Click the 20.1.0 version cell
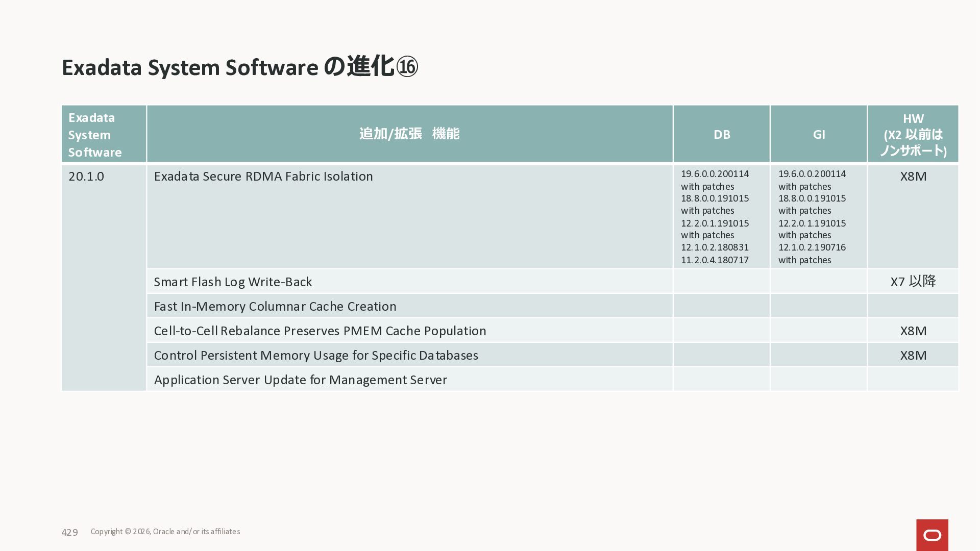Image resolution: width=980 pixels, height=551 pixels. [x=86, y=177]
